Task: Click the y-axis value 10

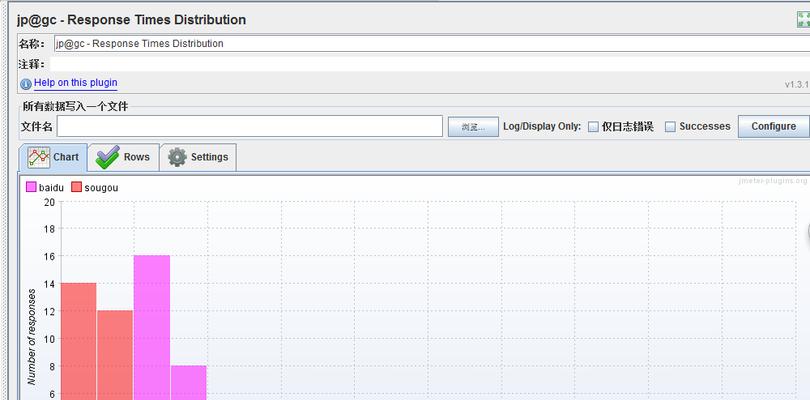Action: pos(50,339)
